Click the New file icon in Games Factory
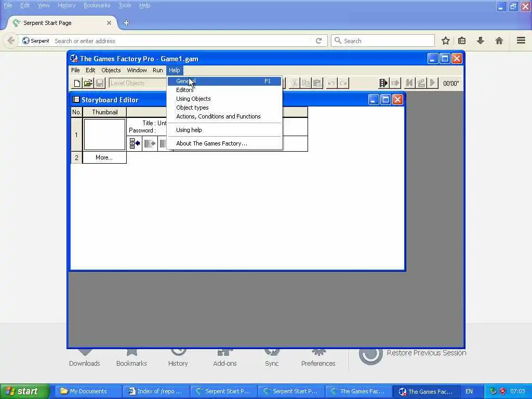Screen dimensions: 532x399 click(x=77, y=83)
